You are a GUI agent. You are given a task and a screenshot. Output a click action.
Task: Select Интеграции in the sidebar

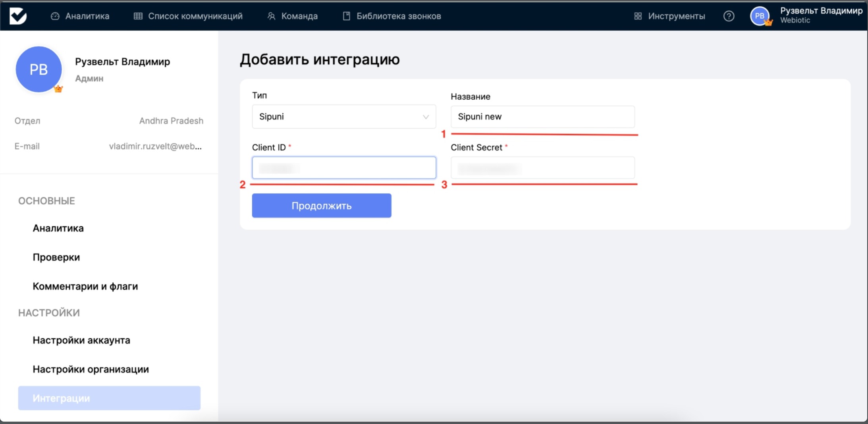tap(109, 398)
